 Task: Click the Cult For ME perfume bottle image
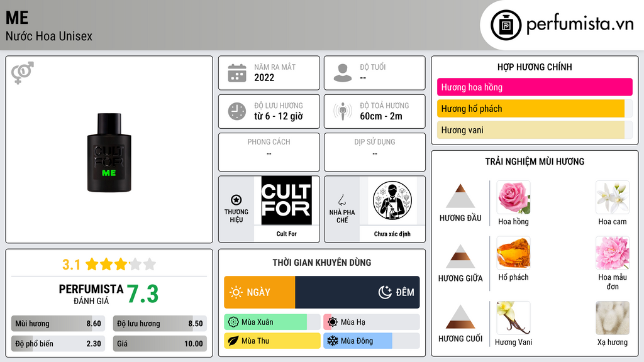(x=109, y=153)
